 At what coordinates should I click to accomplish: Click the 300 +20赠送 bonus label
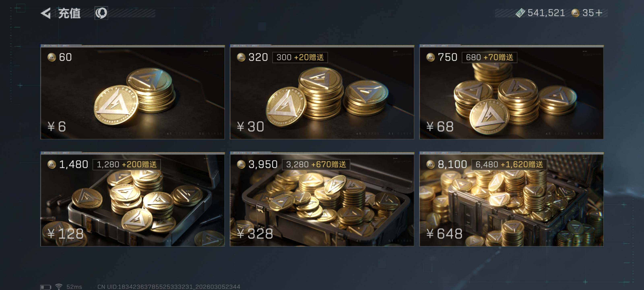click(300, 57)
